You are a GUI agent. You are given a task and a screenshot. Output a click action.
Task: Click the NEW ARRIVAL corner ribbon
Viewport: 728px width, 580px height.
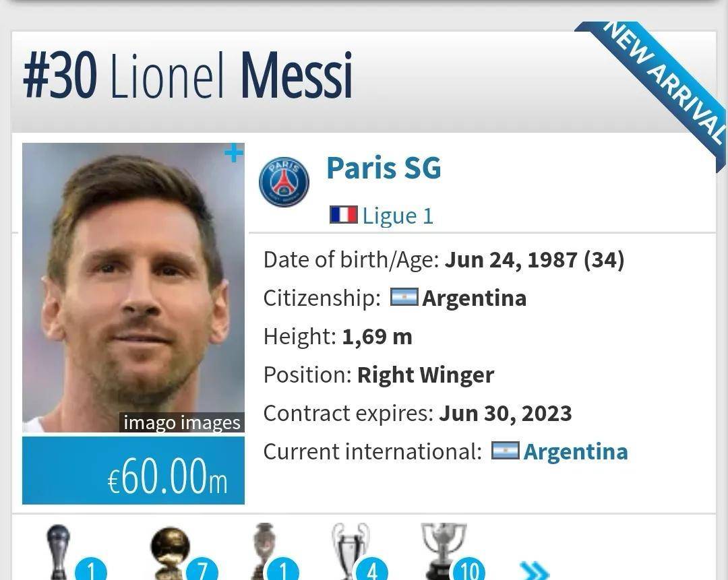660,88
